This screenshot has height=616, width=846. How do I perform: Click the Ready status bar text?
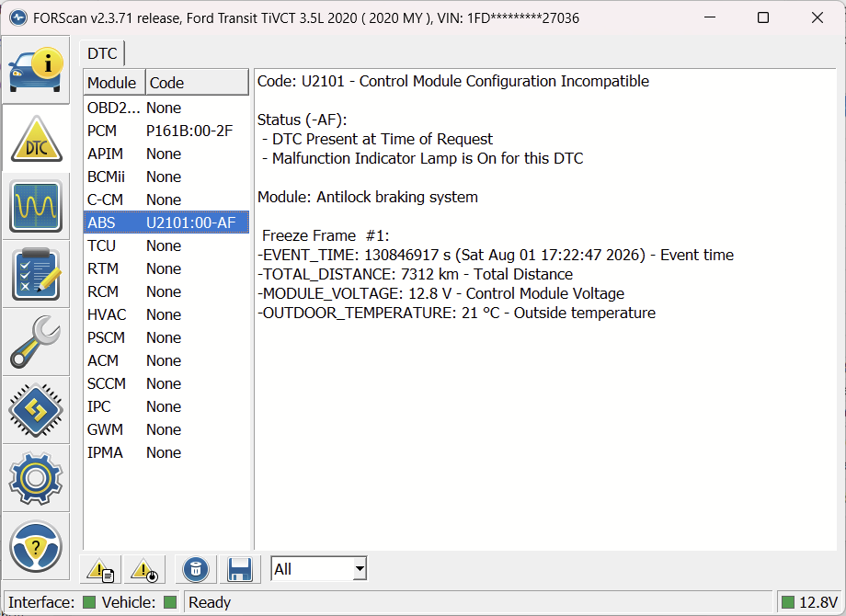pos(210,602)
